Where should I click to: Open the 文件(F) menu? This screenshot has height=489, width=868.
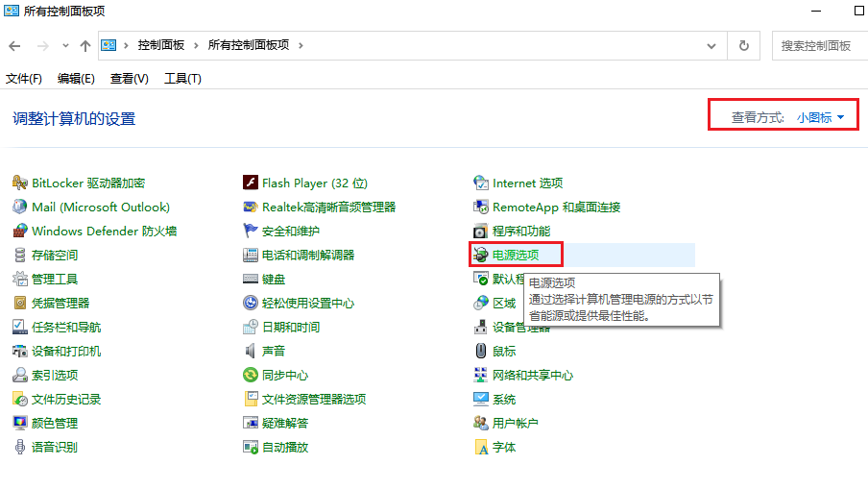[24, 79]
